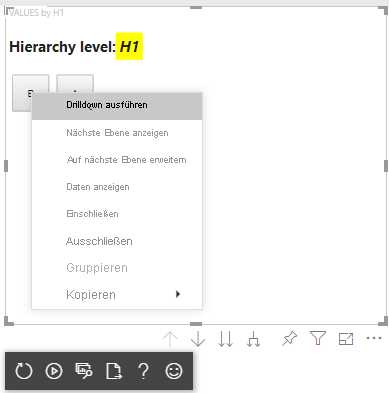Expand all down one level fork icon
Screen dimensions: 389x393
pos(253,339)
